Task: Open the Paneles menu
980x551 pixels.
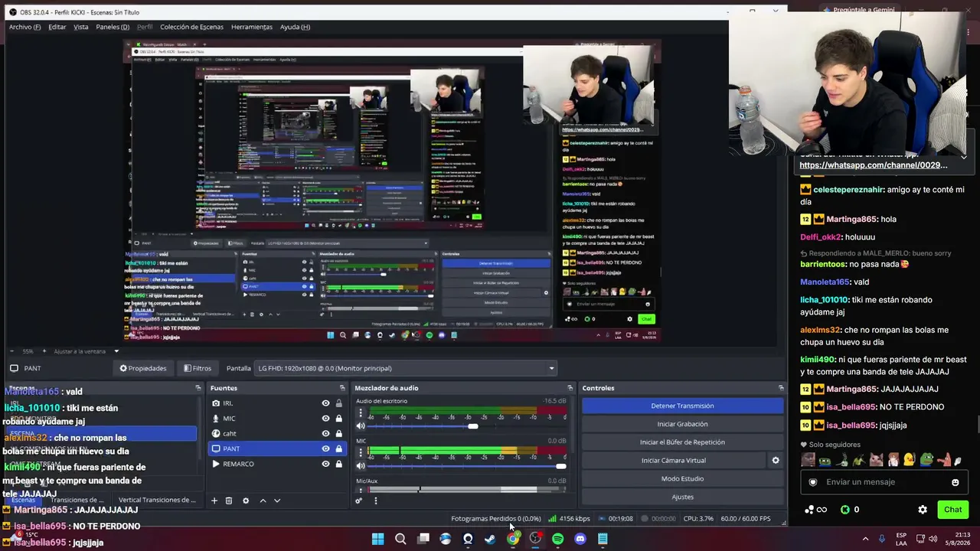Action: 113,27
